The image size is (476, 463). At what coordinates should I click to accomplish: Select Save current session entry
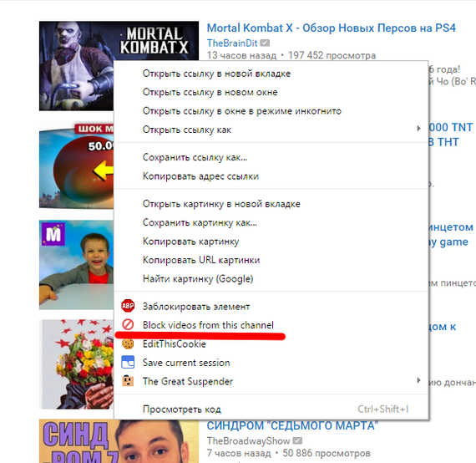point(271,363)
